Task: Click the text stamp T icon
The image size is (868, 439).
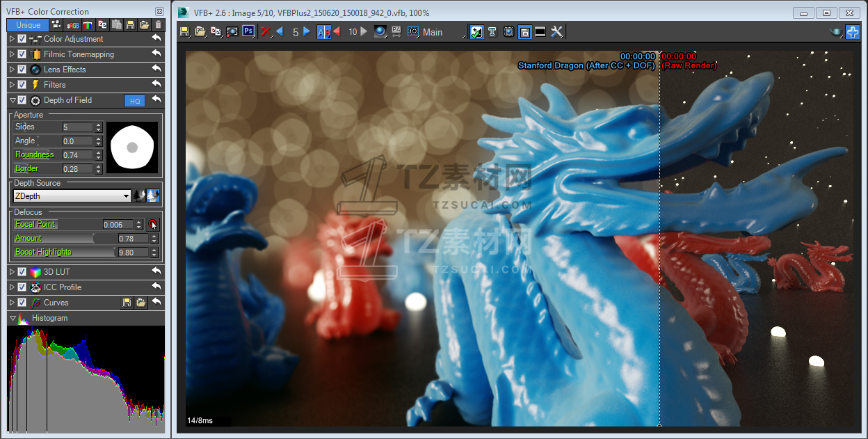Action: (492, 32)
